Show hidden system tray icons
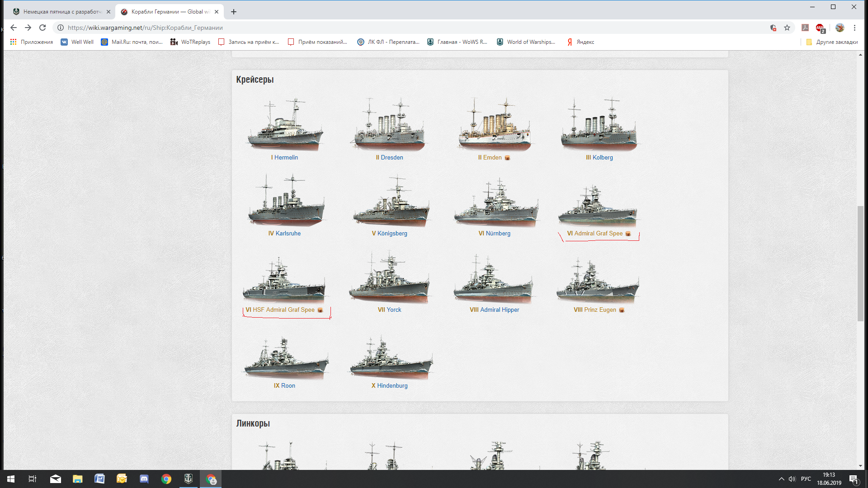This screenshot has width=868, height=488. pyautogui.click(x=781, y=479)
